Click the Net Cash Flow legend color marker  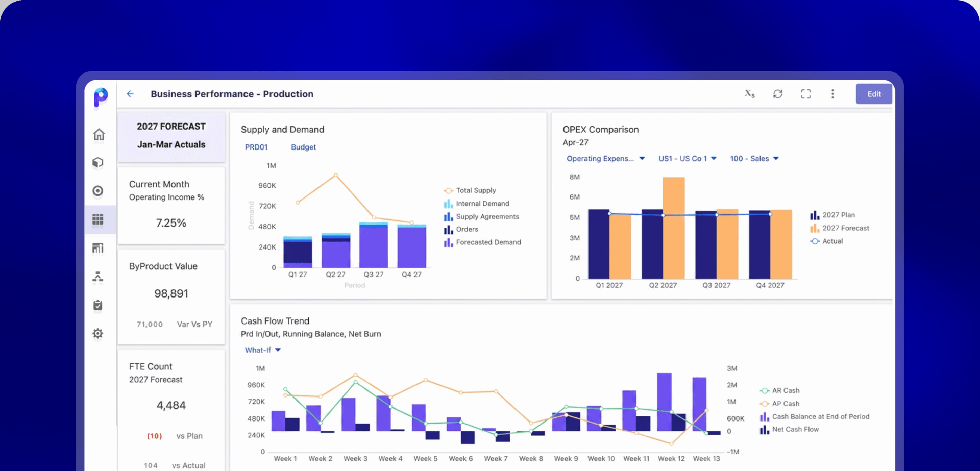pos(764,430)
